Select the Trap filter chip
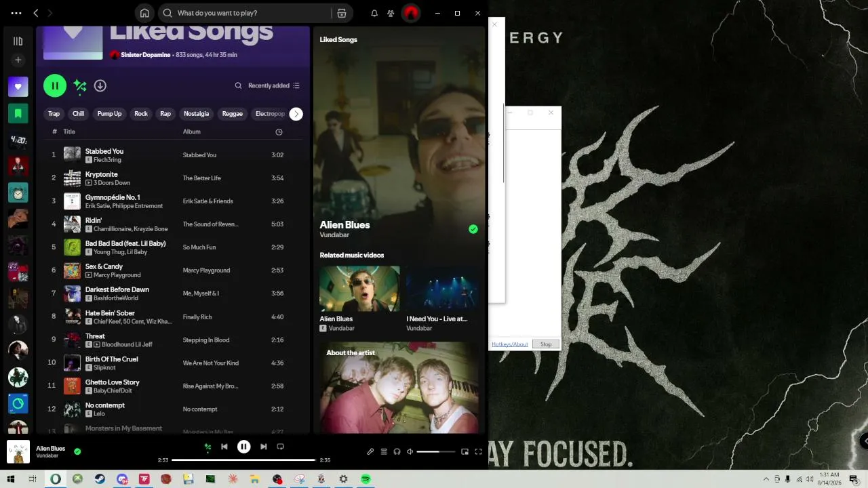 tap(54, 114)
